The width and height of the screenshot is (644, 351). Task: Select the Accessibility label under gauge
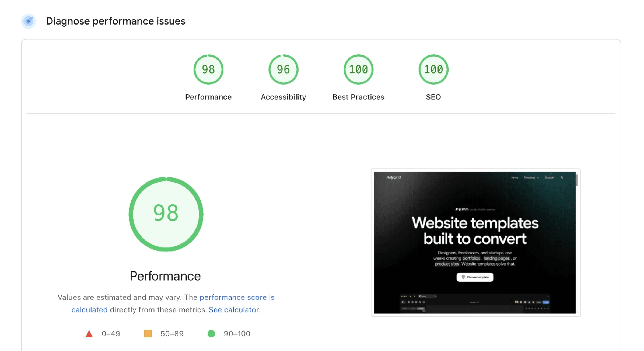pyautogui.click(x=283, y=97)
